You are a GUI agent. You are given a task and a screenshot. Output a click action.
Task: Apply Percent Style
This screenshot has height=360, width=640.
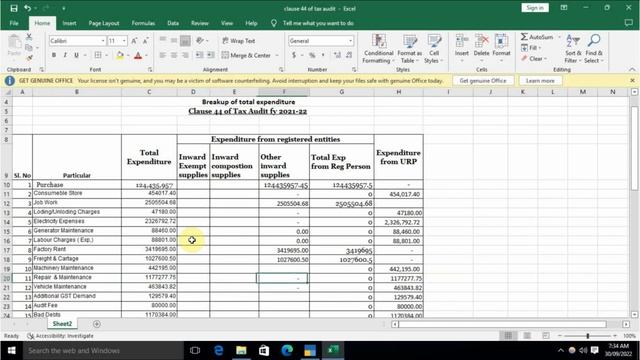(x=312, y=55)
